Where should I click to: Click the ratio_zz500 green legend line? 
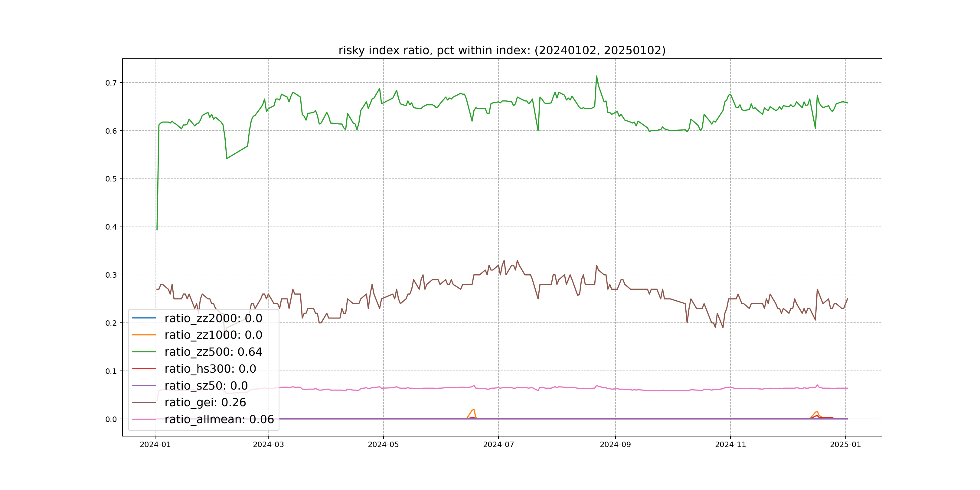(x=144, y=351)
